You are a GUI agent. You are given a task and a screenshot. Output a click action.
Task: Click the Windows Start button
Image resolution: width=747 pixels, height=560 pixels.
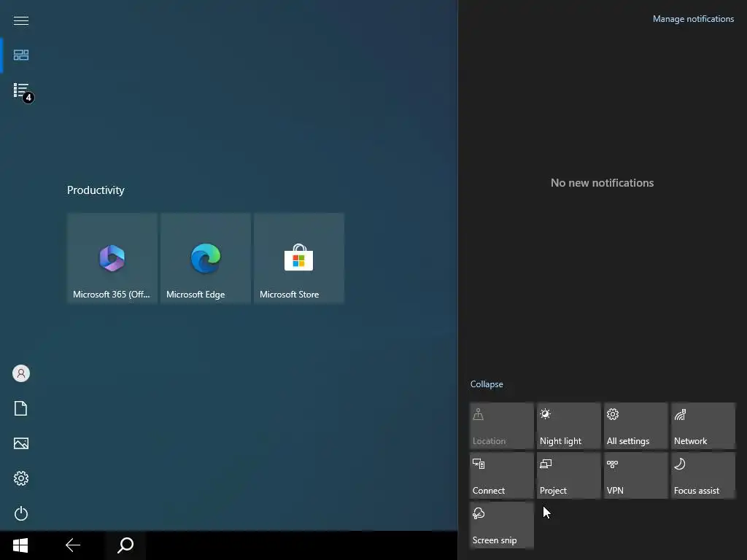[x=20, y=545]
